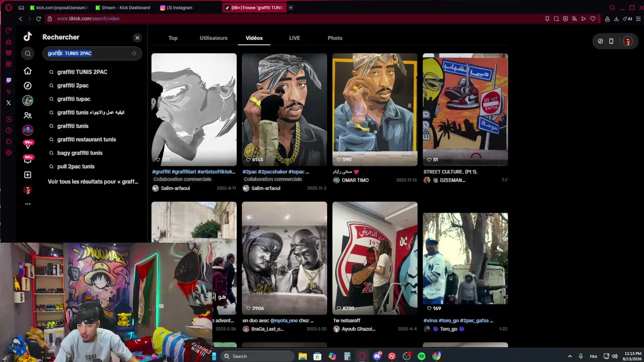Click the phone app icon at top right
The image size is (644, 362).
tap(611, 41)
